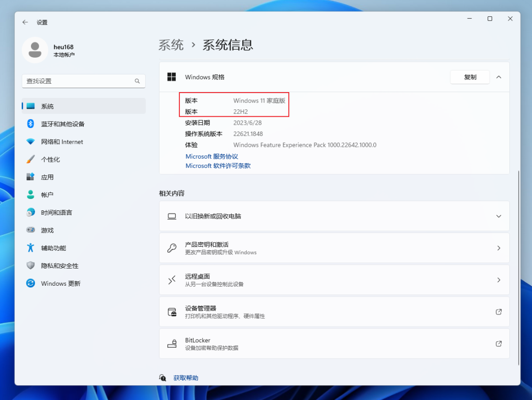
Task: Go back using the back arrow
Action: (25, 22)
